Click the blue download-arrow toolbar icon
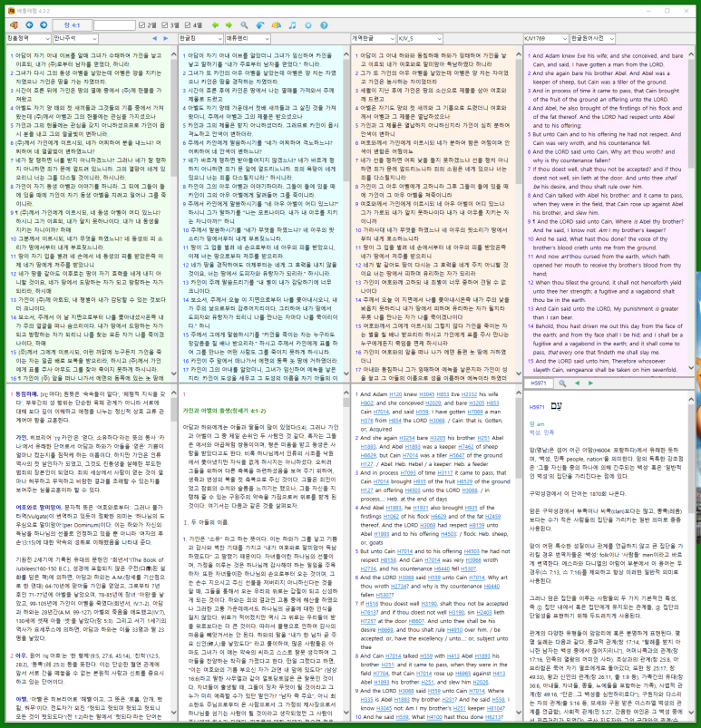This screenshot has height=728, width=701. pos(259,25)
